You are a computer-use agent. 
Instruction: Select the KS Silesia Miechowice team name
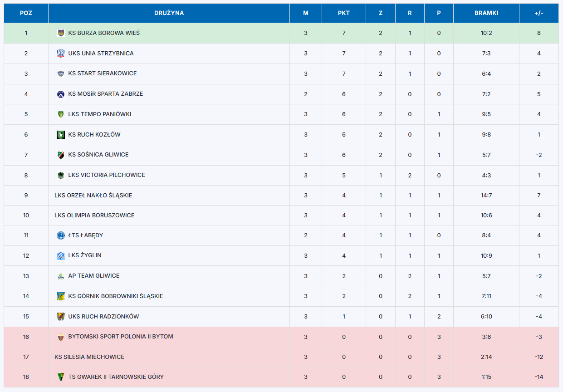(89, 357)
